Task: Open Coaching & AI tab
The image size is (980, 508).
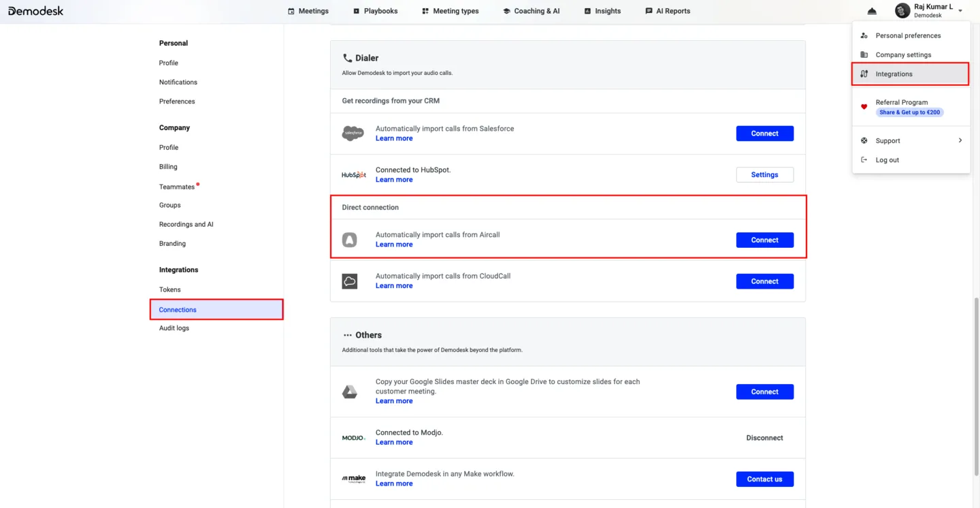Action: (x=531, y=11)
